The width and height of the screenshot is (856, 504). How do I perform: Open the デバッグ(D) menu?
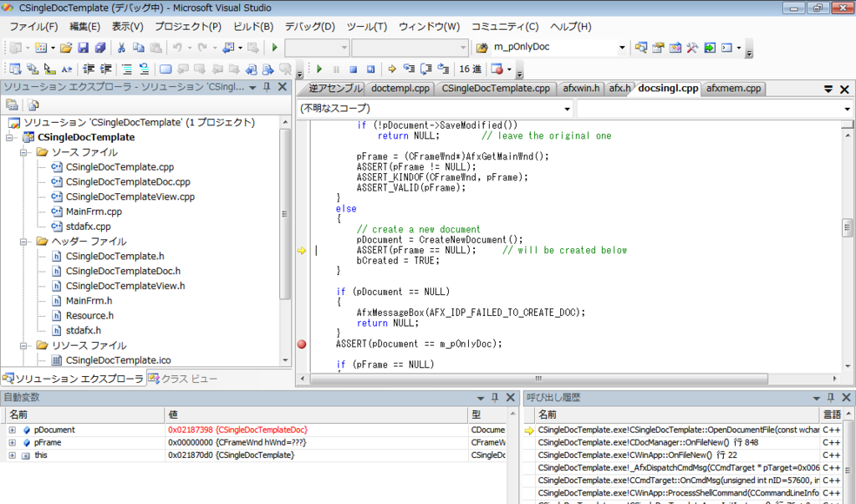[x=309, y=27]
